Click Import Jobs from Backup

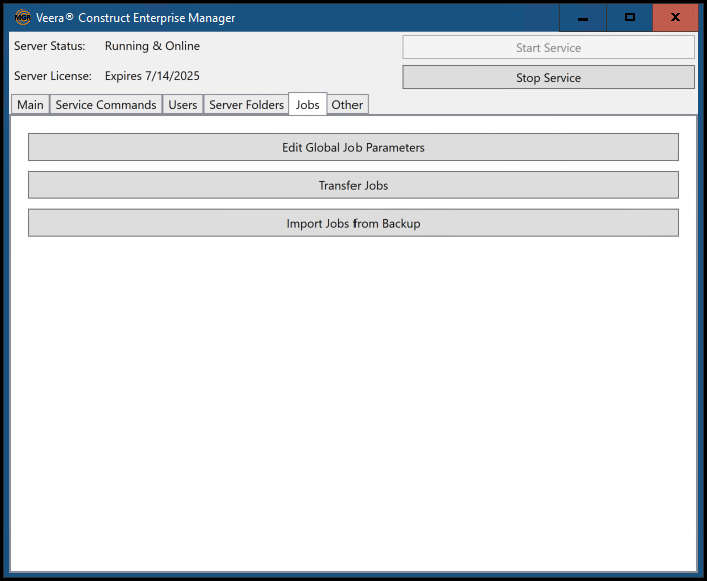(353, 223)
